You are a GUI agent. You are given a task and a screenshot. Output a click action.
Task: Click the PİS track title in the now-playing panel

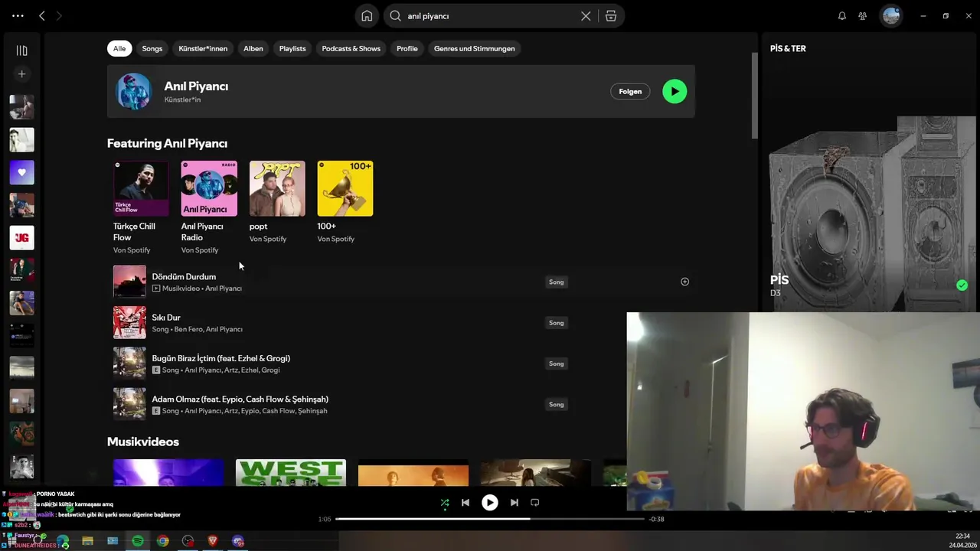click(x=779, y=280)
